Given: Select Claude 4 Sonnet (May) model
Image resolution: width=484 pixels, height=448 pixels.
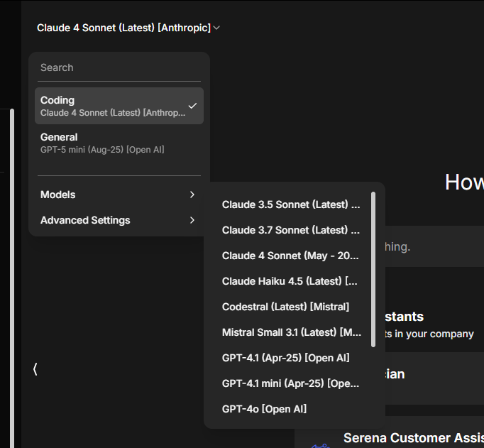Looking at the screenshot, I should click(290, 256).
